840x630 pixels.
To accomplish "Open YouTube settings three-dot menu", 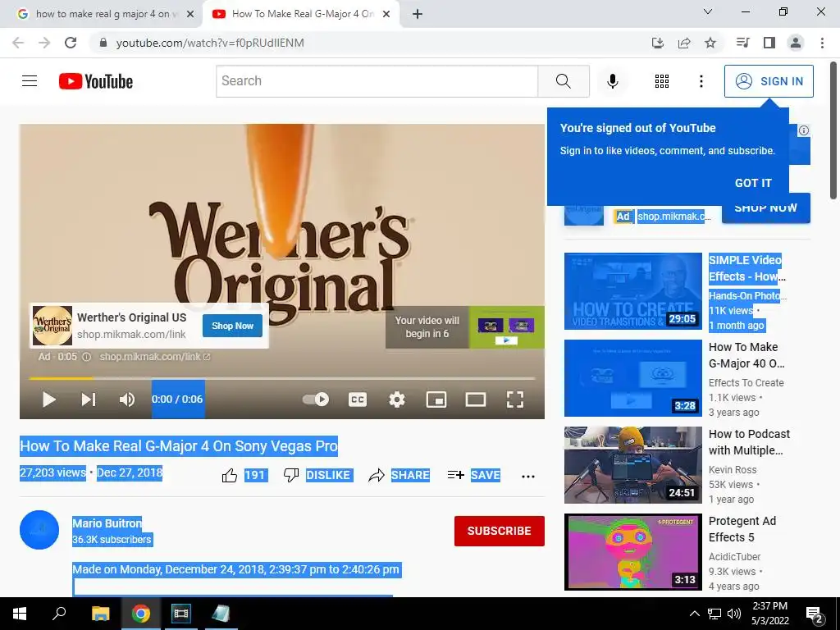I will [701, 81].
